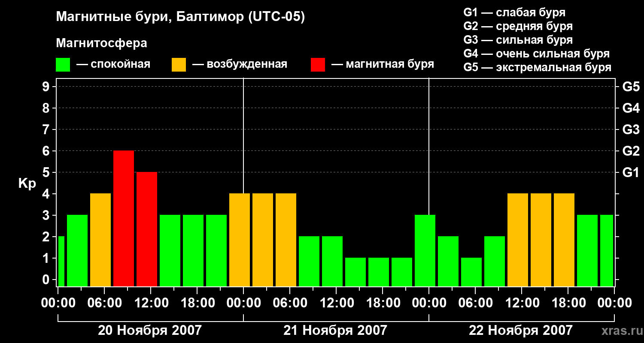The image size is (644, 343).
Task: Click the 06:00 time label on 22 Ноября
Action: coord(475,303)
